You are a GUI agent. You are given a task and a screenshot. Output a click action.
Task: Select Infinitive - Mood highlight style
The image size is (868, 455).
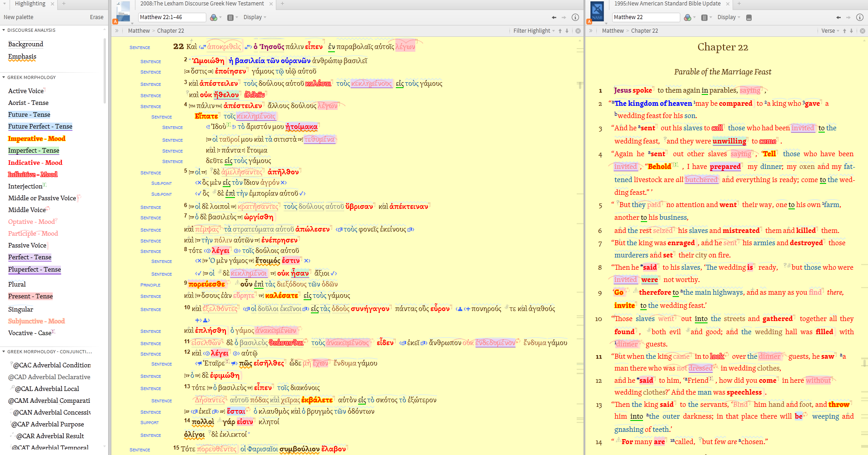coord(33,174)
